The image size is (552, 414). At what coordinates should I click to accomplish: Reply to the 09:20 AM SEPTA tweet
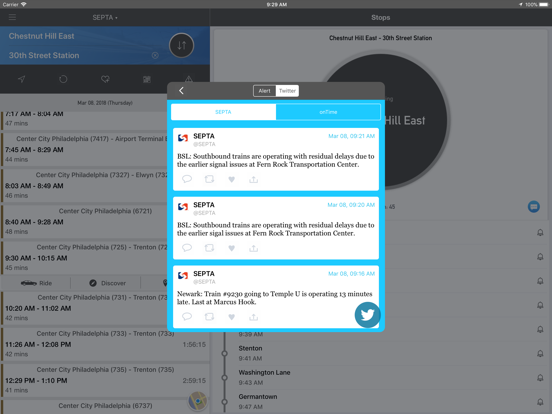pos(187,248)
